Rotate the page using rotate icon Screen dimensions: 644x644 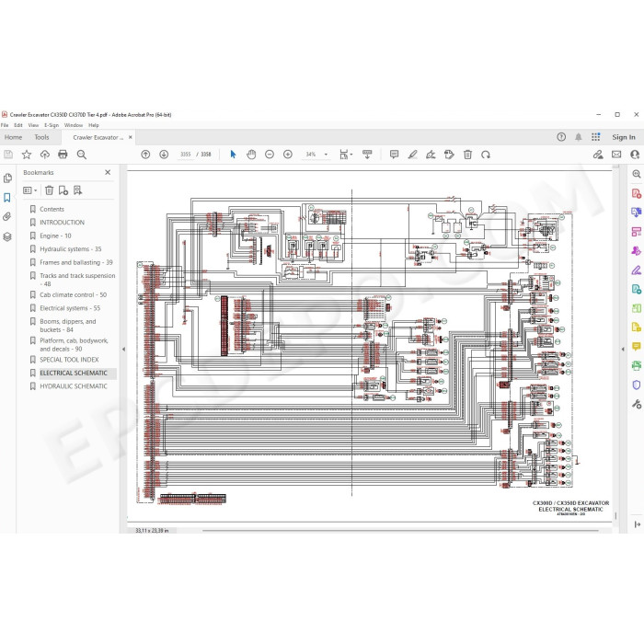pyautogui.click(x=486, y=155)
